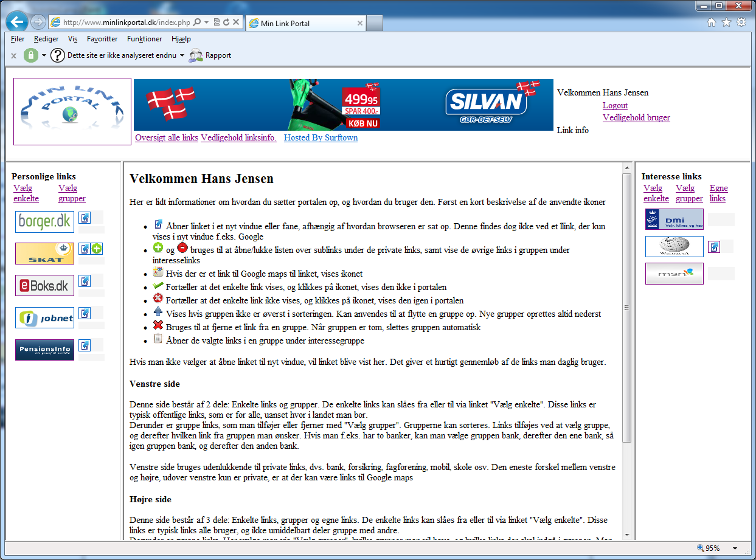Stop loading with the address bar X
The height and width of the screenshot is (560, 756).
tap(236, 22)
